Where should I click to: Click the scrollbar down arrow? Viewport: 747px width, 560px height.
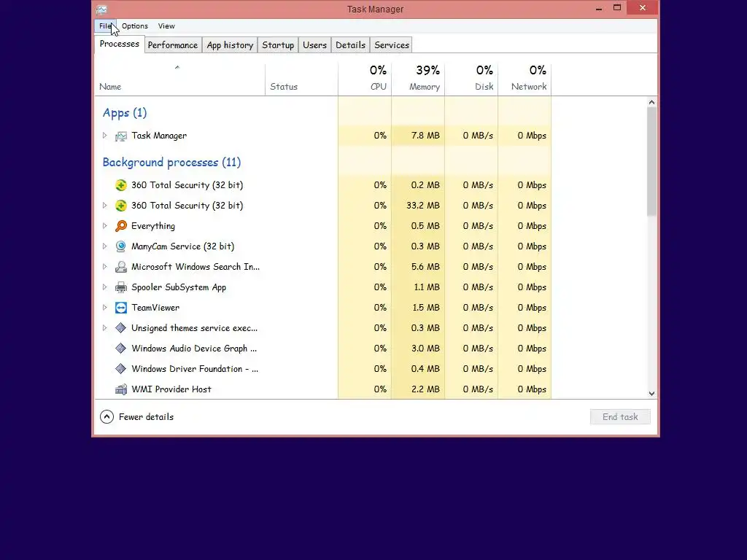651,394
